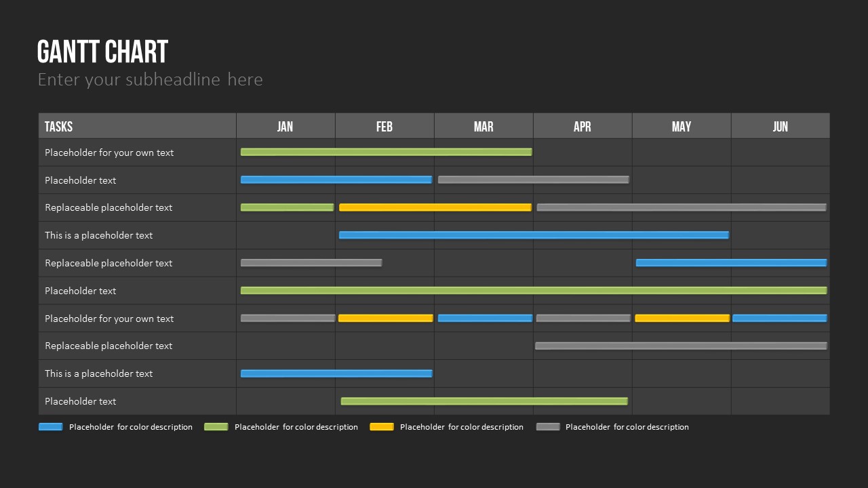Click 'Placeholder for your own text' beside six-segment row
Image resolution: width=868 pixels, height=488 pixels.
(x=109, y=319)
